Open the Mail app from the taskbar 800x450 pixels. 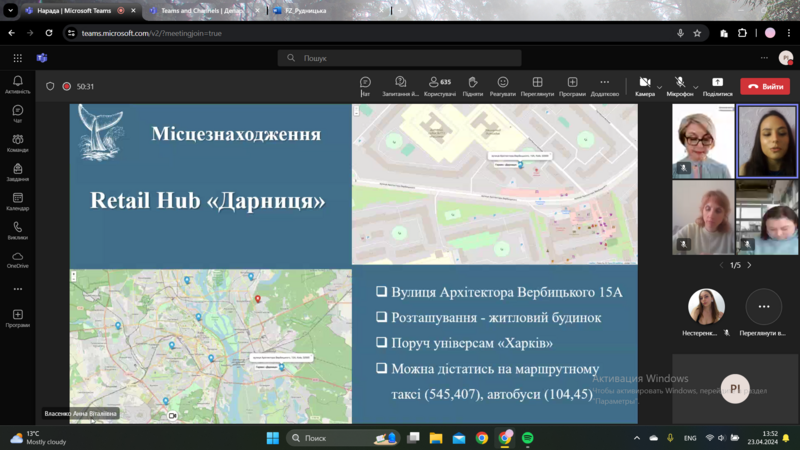coord(459,438)
